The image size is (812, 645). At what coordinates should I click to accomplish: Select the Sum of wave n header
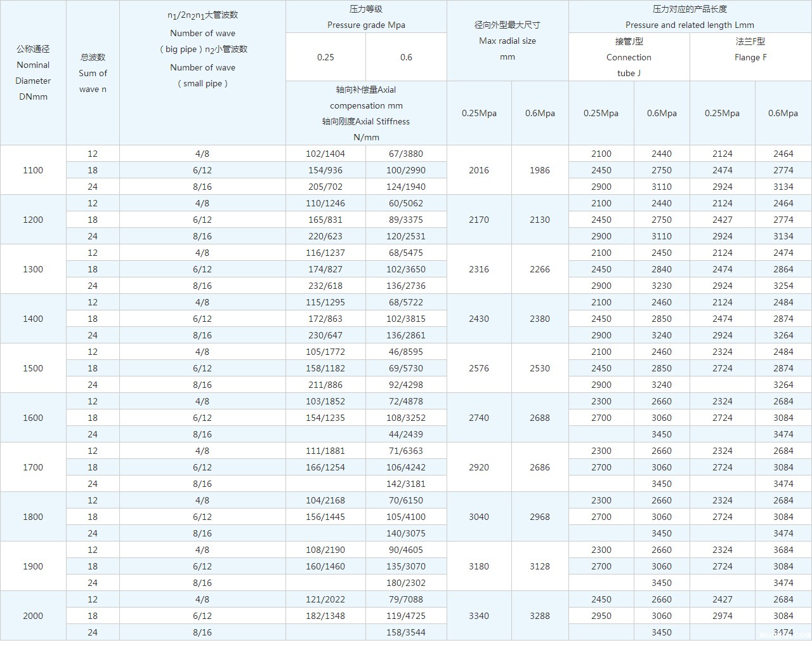pyautogui.click(x=93, y=73)
